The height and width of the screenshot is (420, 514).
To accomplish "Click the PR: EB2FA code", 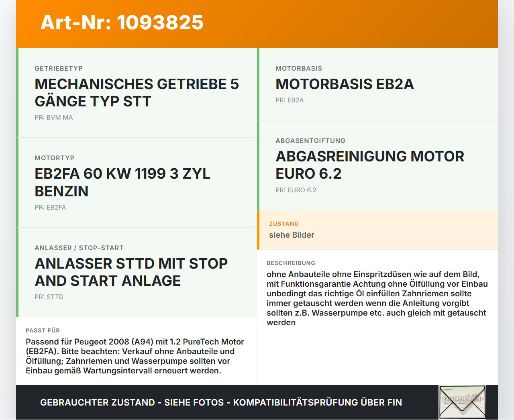I will pos(50,207).
